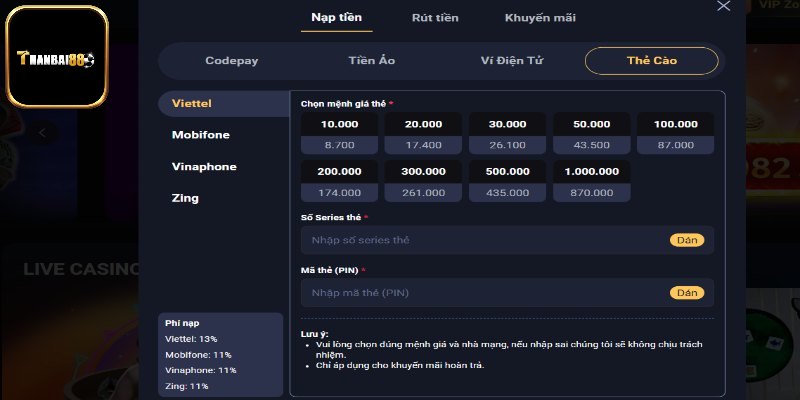Click received amount 87.000
Screen dimensions: 800x400
coord(676,145)
